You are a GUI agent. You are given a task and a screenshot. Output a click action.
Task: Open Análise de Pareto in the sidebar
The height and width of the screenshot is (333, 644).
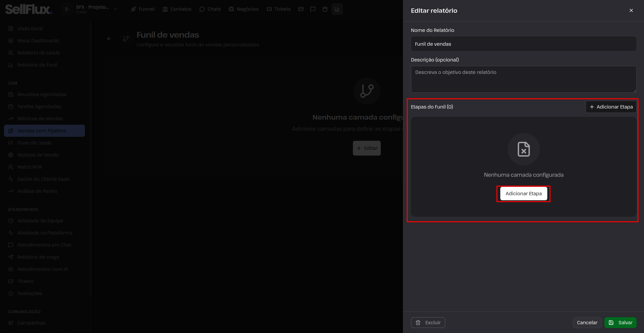coord(44,191)
